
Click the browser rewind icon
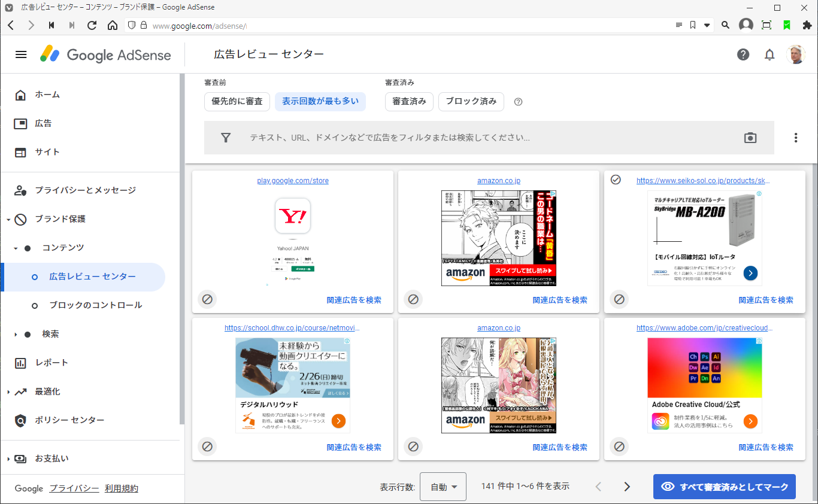(x=51, y=25)
